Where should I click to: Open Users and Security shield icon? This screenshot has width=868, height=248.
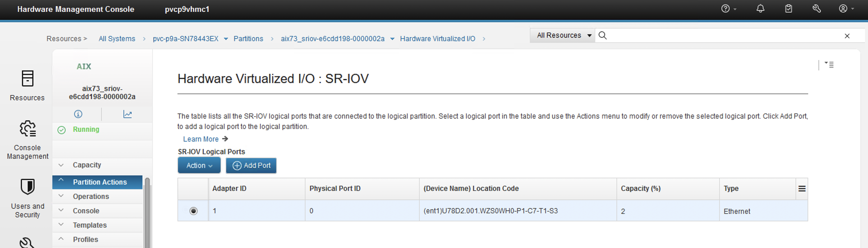point(28,187)
